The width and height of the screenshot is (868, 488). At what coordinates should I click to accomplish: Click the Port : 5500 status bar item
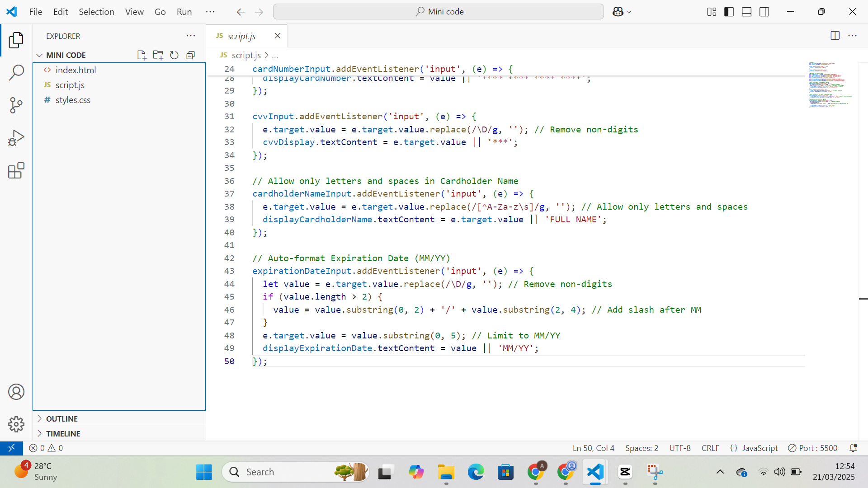(812, 448)
